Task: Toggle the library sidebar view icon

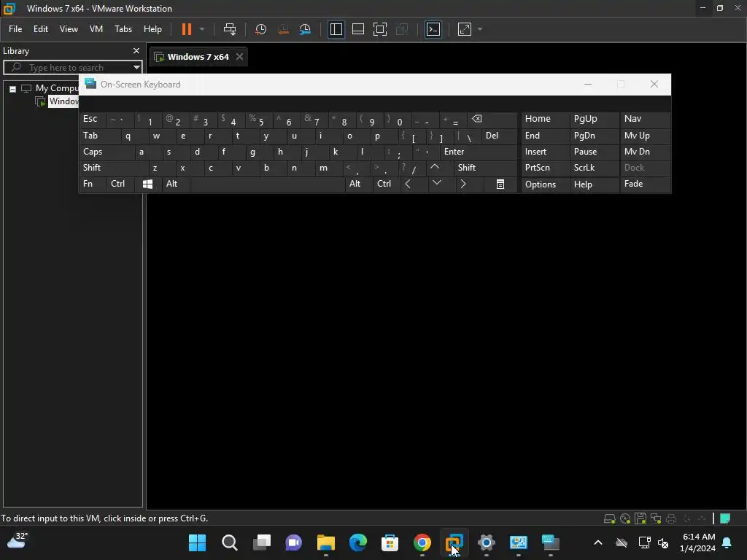Action: pos(336,29)
